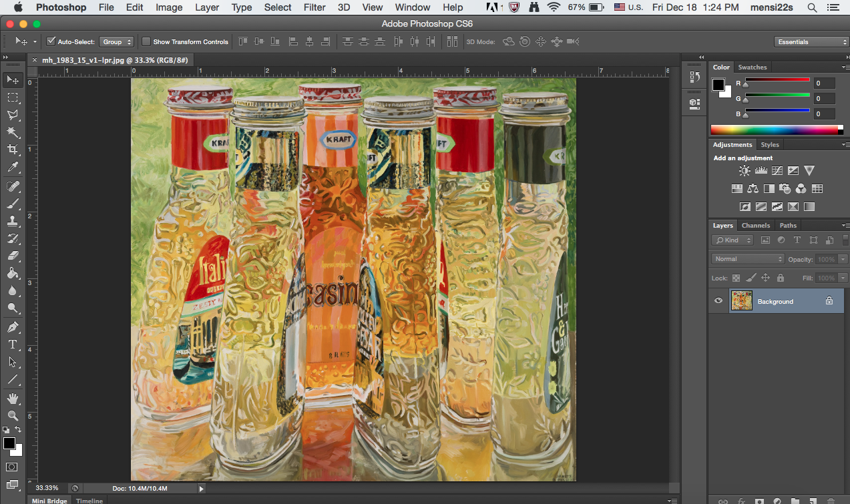Open the Move tool preset picker arrow

35,41
